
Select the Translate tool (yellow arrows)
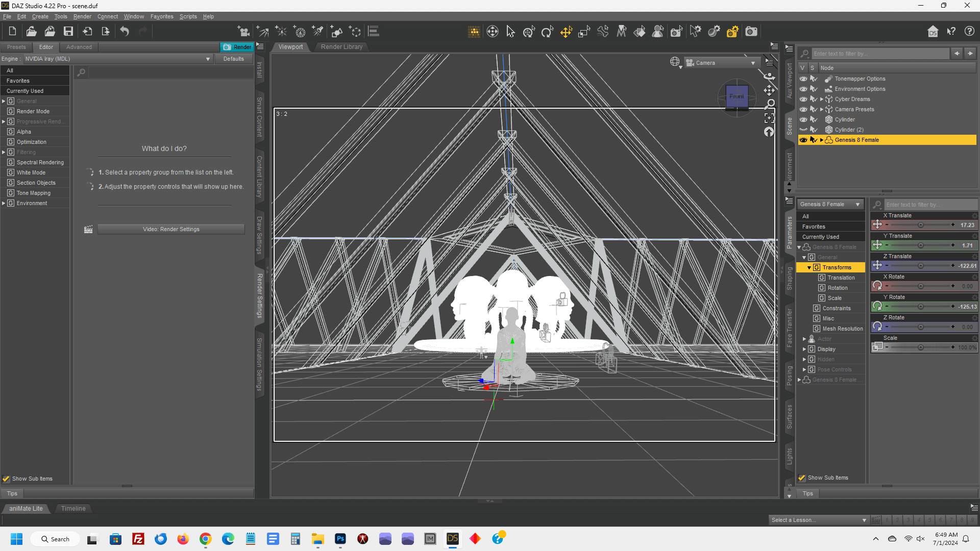coord(566,32)
